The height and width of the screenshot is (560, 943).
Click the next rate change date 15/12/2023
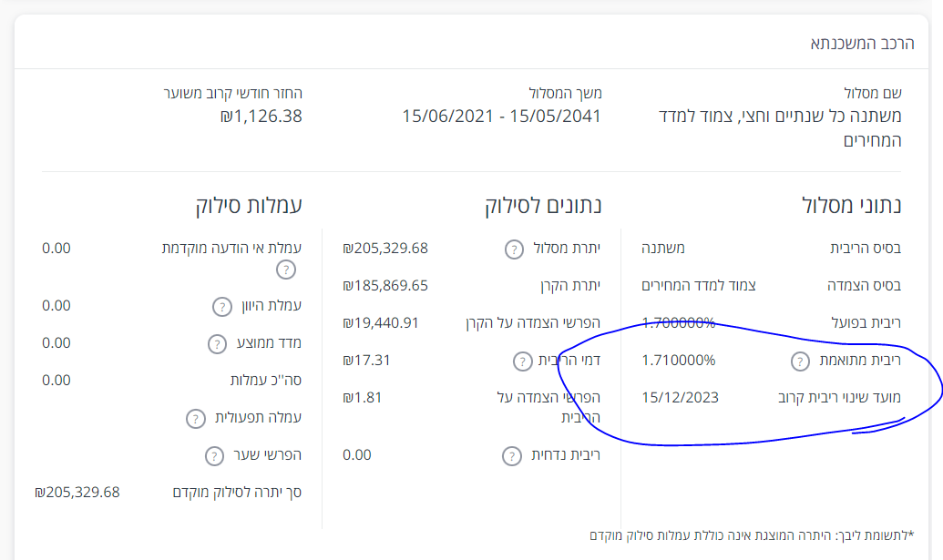click(x=680, y=397)
